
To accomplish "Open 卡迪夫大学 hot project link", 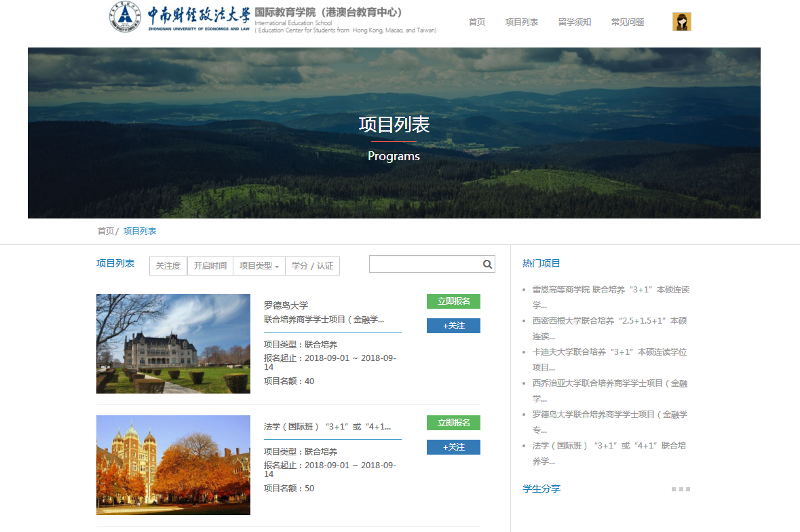I will [x=609, y=352].
